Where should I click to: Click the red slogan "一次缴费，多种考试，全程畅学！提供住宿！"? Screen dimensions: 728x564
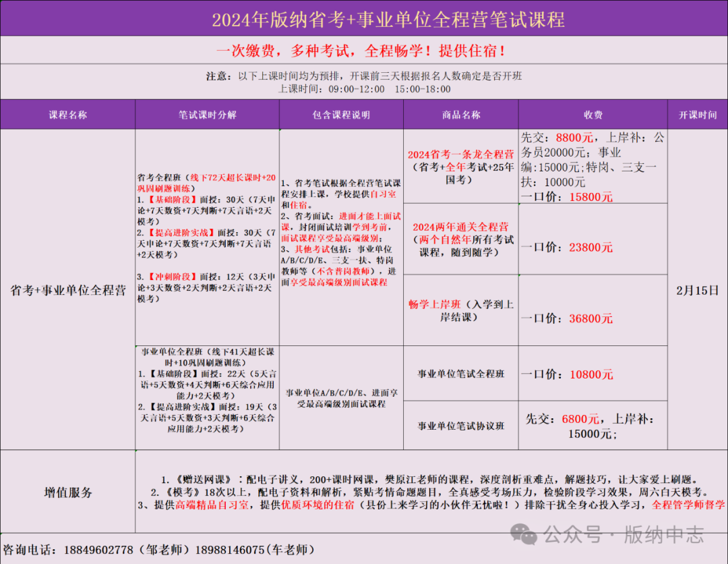tap(361, 51)
